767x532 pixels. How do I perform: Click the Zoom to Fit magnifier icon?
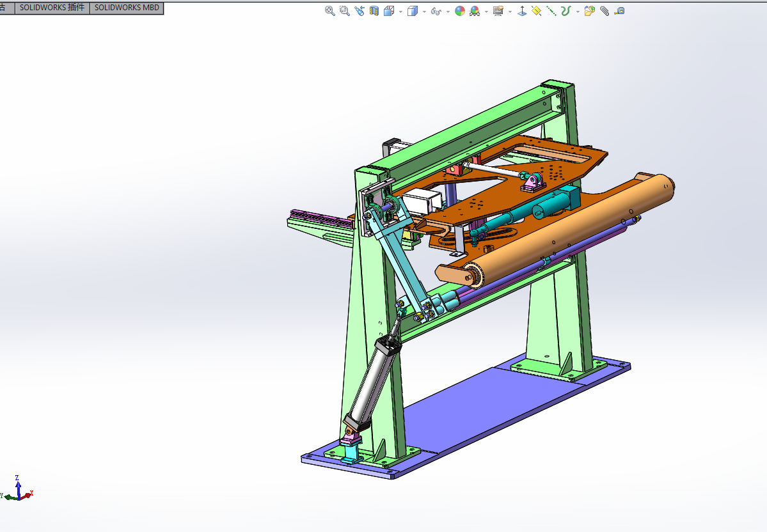[x=330, y=11]
